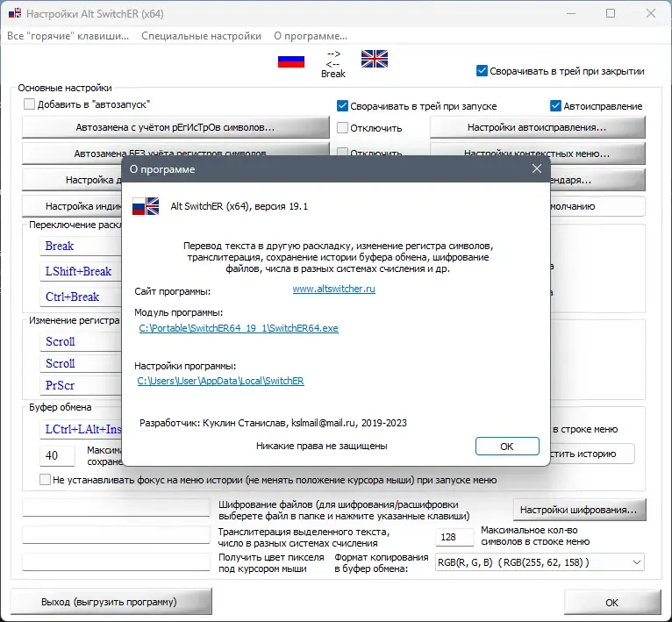Open Настройки контекстных меню... button
Screen dimensions: 672x622
point(537,154)
